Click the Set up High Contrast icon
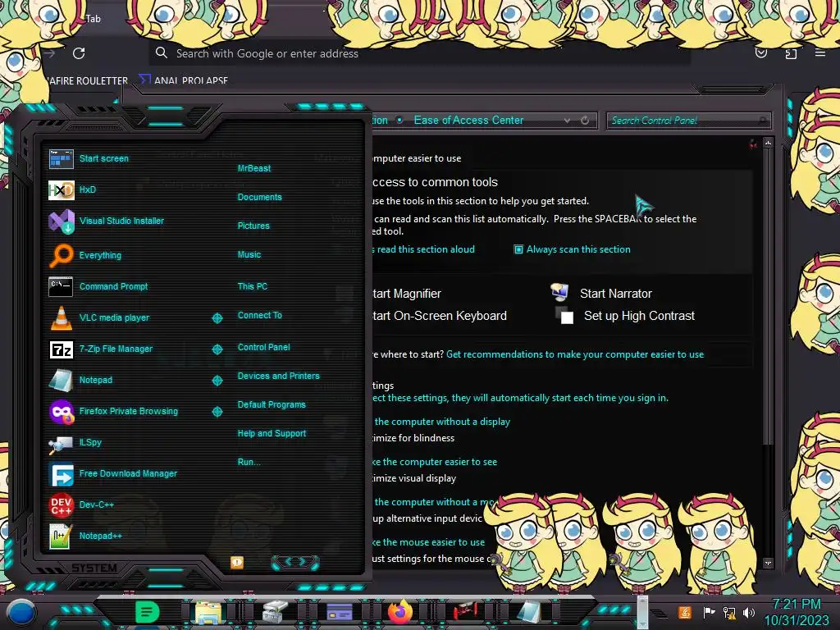This screenshot has height=630, width=840. coord(564,316)
